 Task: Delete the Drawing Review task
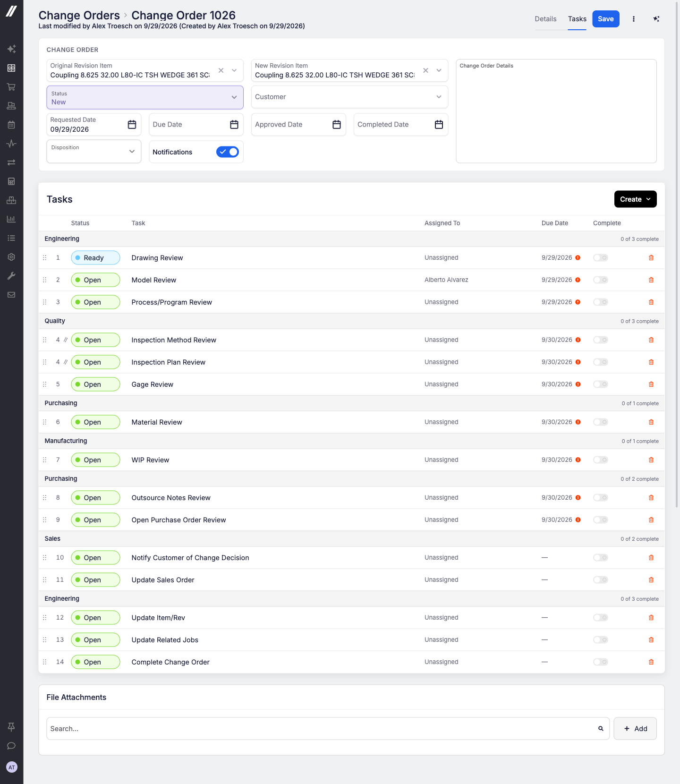651,258
